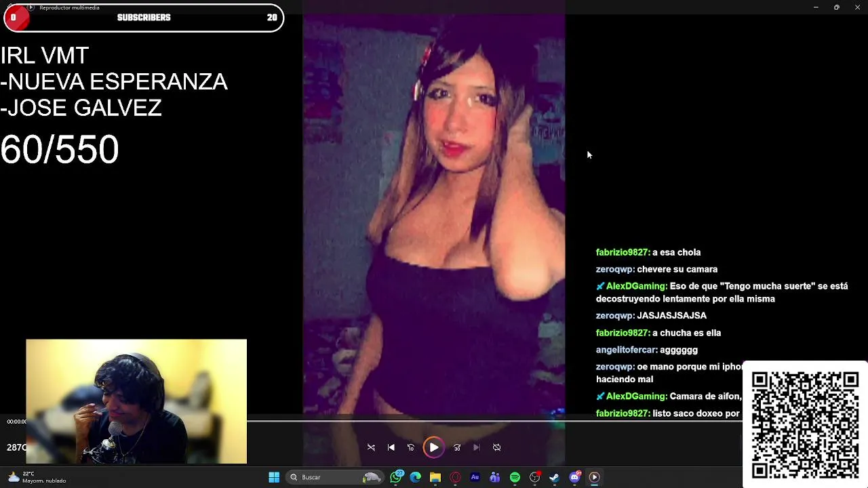Toggle repeat mode in the media player
The width and height of the screenshot is (868, 488).
coord(497,447)
